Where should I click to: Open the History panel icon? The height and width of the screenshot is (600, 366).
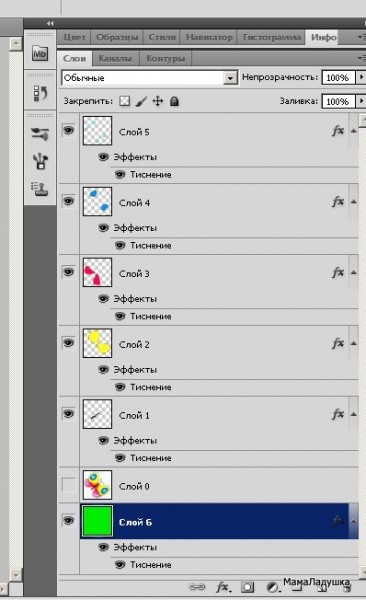point(40,93)
